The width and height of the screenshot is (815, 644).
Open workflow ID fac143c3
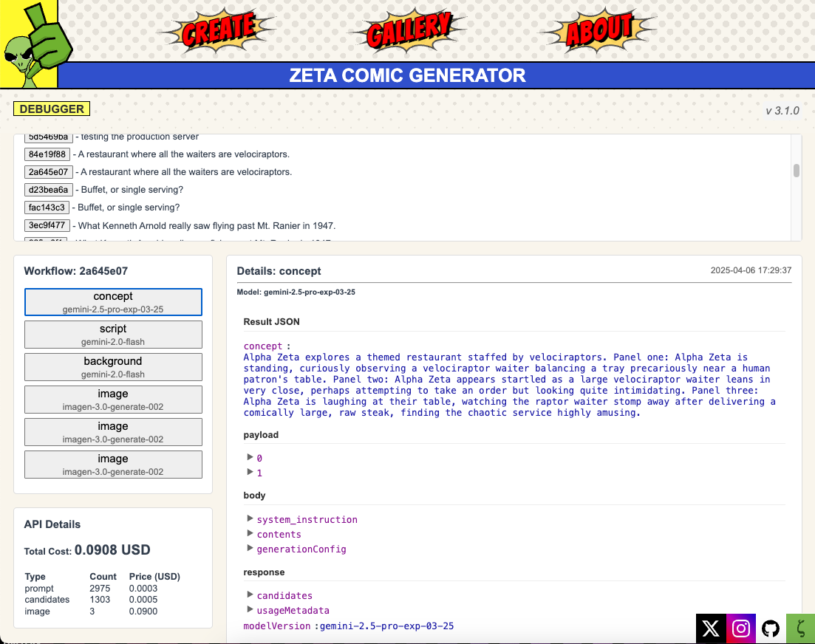pyautogui.click(x=47, y=208)
